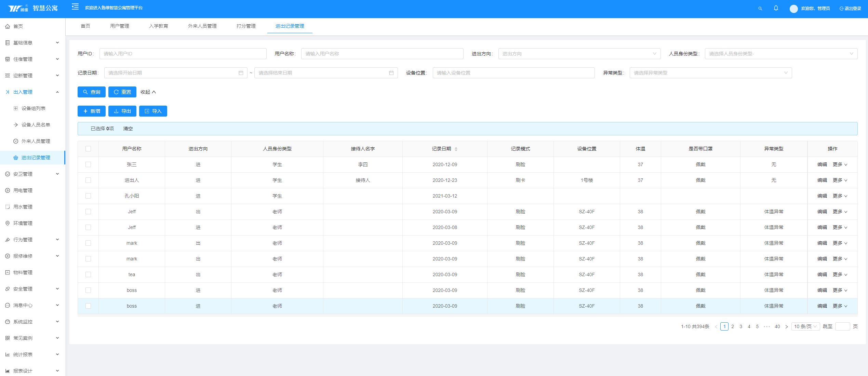Open 更多 menu for the 张三 row
The image size is (868, 376).
pyautogui.click(x=840, y=164)
